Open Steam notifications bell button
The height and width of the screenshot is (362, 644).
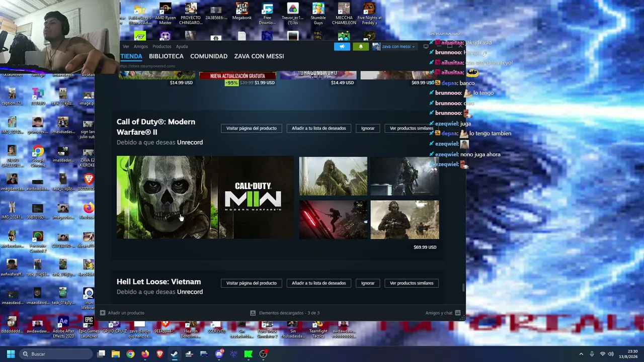click(361, 46)
